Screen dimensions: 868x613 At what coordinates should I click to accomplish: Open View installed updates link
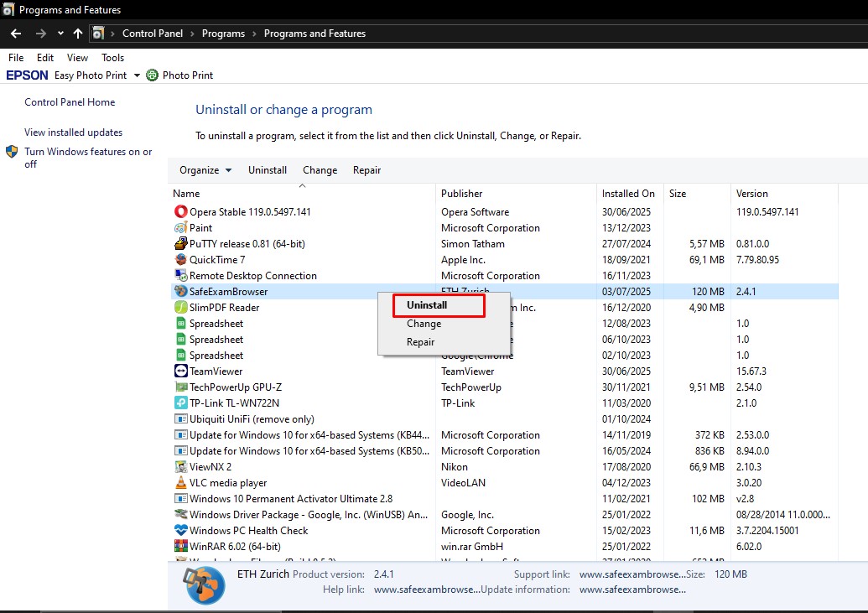73,132
